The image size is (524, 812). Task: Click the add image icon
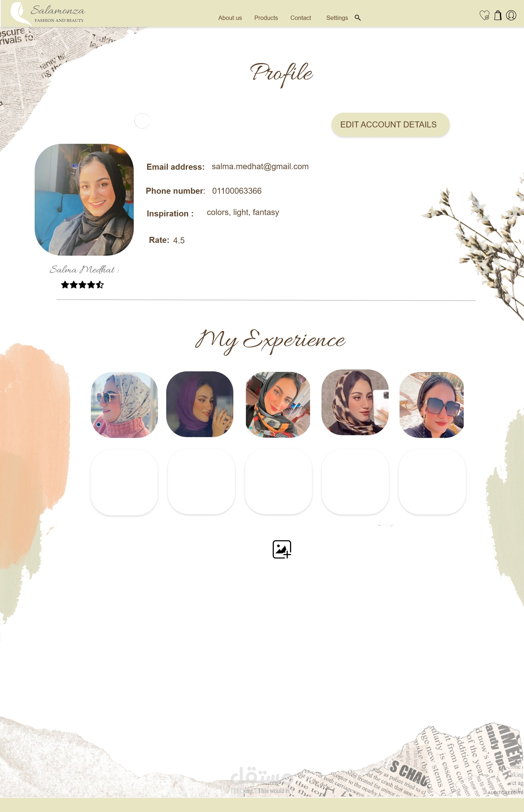(282, 549)
